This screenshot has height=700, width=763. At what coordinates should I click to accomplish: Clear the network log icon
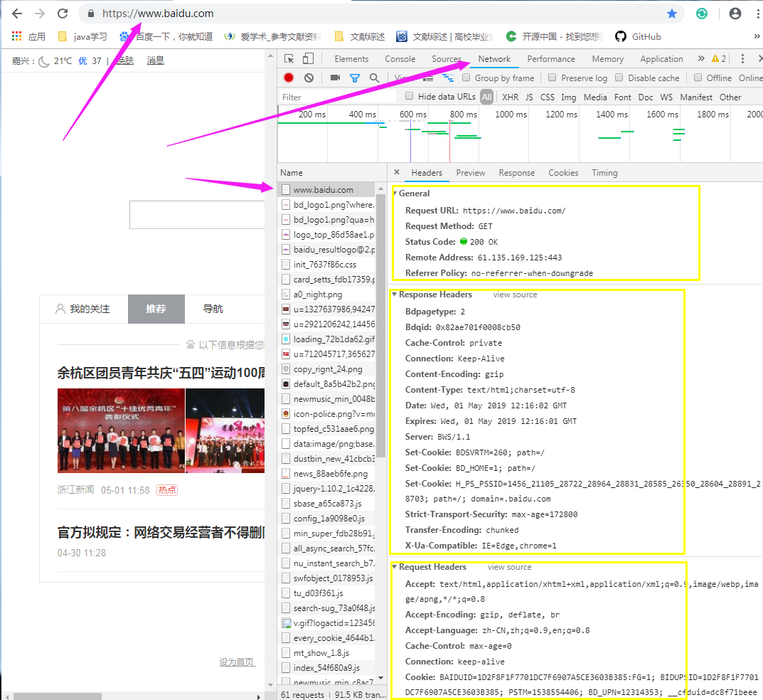pyautogui.click(x=309, y=78)
